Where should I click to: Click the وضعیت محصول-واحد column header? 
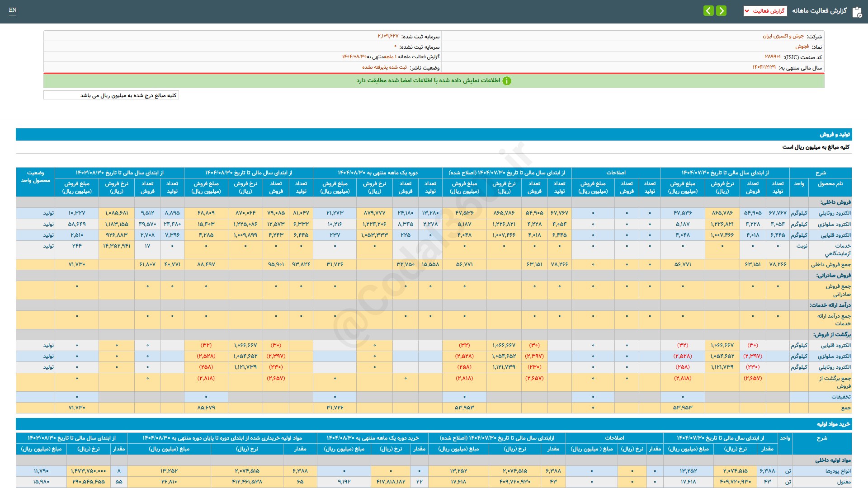[x=35, y=177]
